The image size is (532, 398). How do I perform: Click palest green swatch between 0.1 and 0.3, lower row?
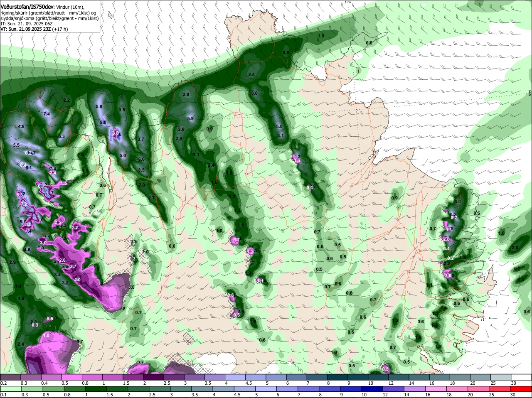click(11, 389)
